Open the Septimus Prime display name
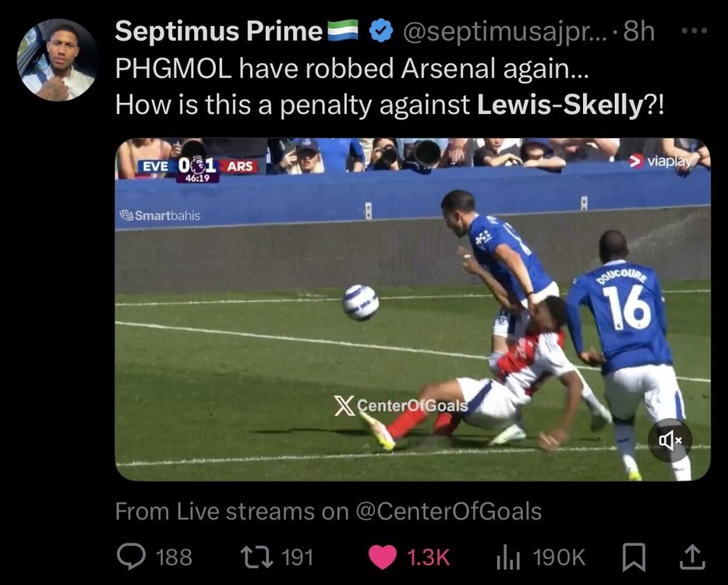The height and width of the screenshot is (585, 728). pyautogui.click(x=218, y=30)
